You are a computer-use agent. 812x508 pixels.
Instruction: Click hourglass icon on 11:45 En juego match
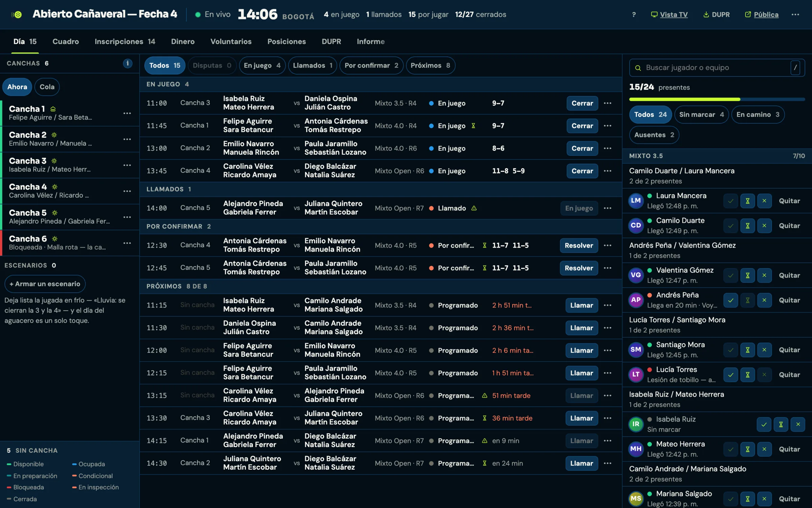[473, 126]
